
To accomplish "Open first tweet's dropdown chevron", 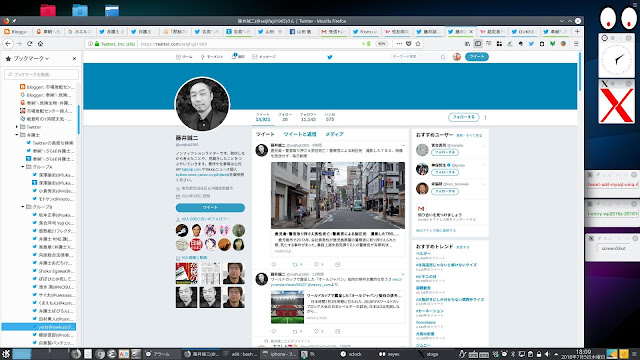I will point(403,145).
